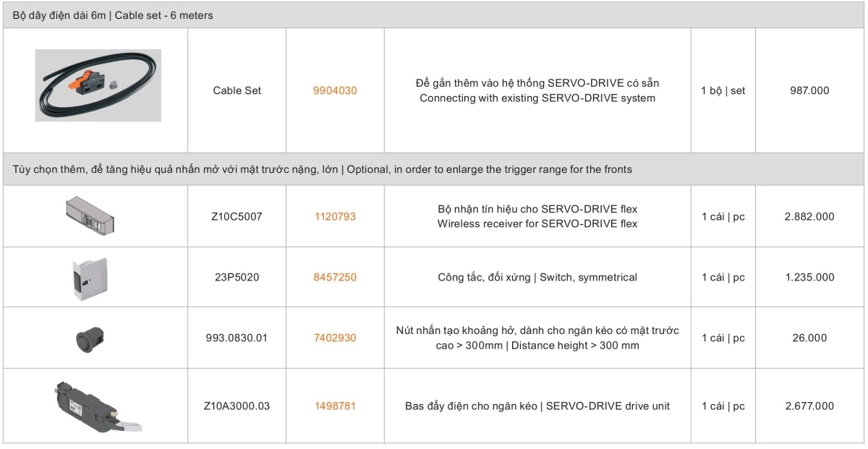This screenshot has width=868, height=449.
Task: Open orange article number 9904030
Action: (x=335, y=91)
